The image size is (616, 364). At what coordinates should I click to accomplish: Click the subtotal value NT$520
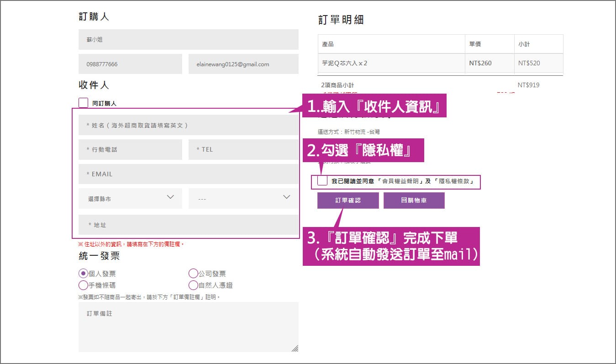tap(529, 63)
